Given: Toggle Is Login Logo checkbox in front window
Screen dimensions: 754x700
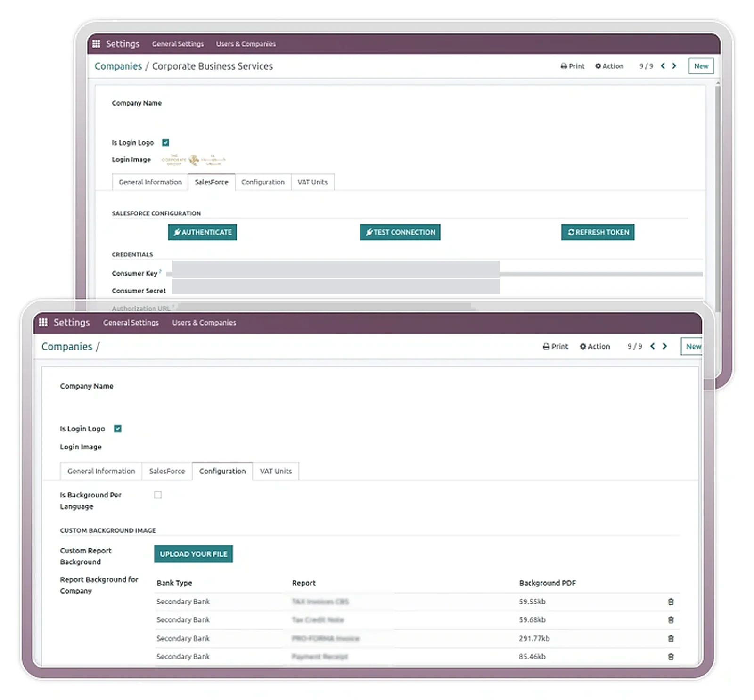Looking at the screenshot, I should [x=118, y=429].
